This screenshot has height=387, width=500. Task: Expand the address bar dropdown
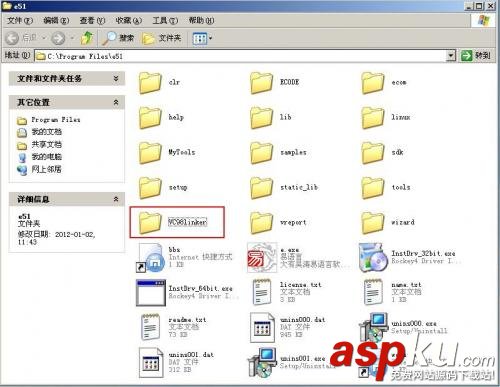coord(451,56)
